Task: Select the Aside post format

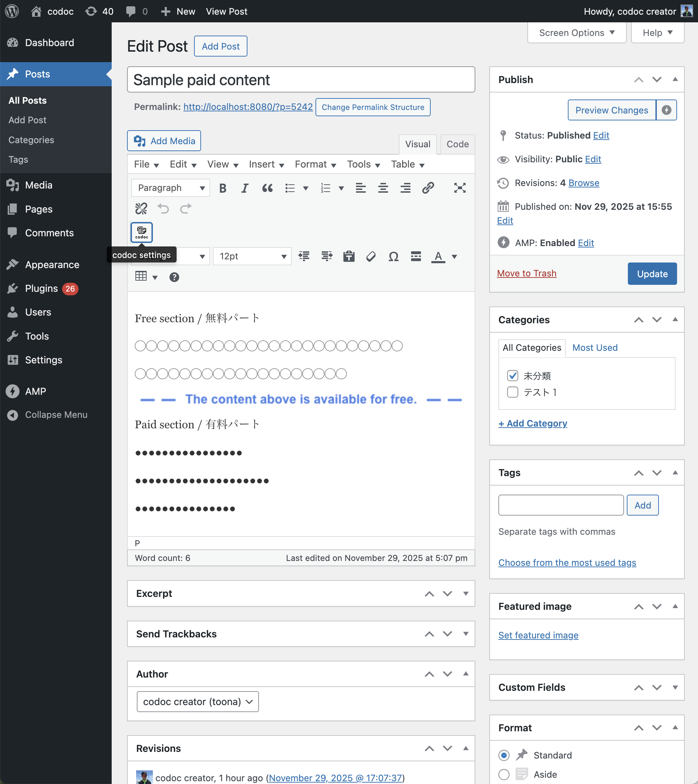Action: coord(504,775)
